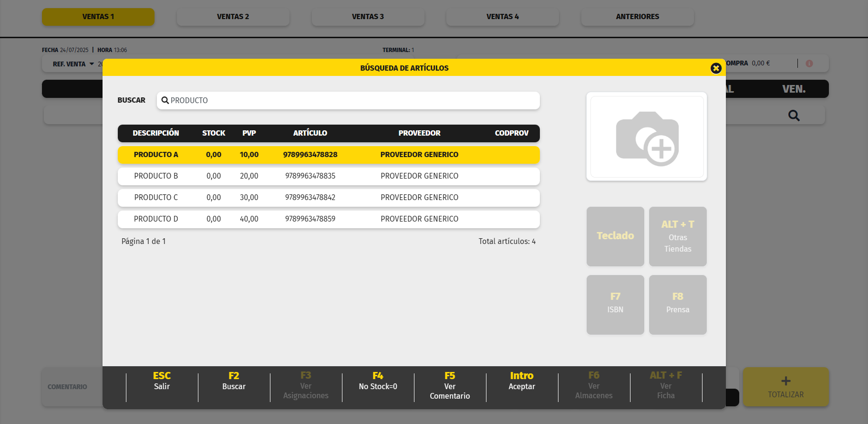The height and width of the screenshot is (424, 868).
Task: Click the ESC Salir button
Action: click(162, 381)
